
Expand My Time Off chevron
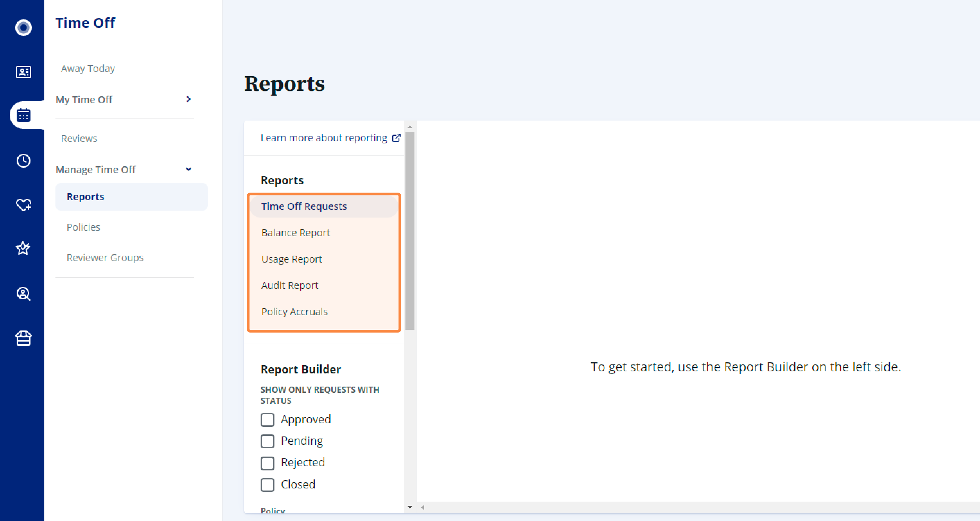pos(188,99)
